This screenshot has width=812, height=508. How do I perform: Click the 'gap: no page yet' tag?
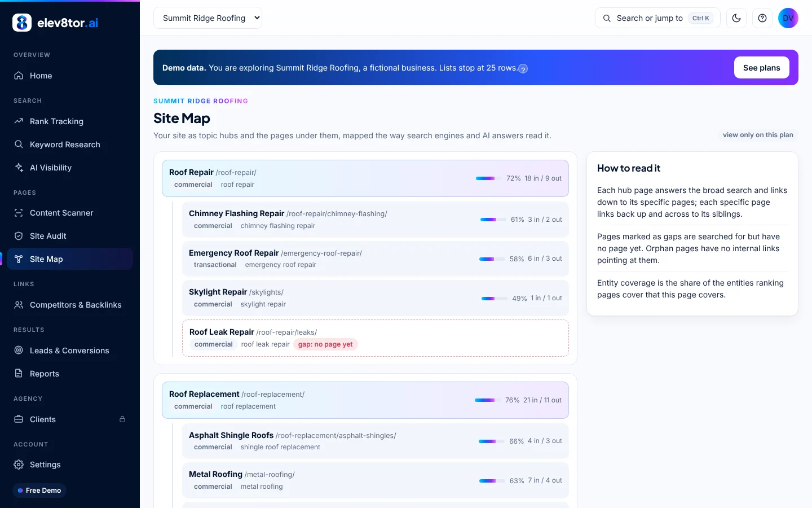pos(325,344)
